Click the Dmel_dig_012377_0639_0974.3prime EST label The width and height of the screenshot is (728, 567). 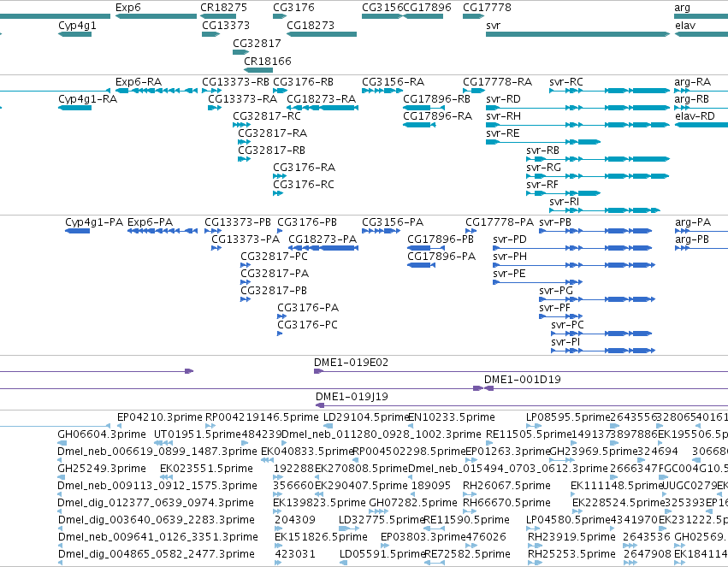(156, 503)
